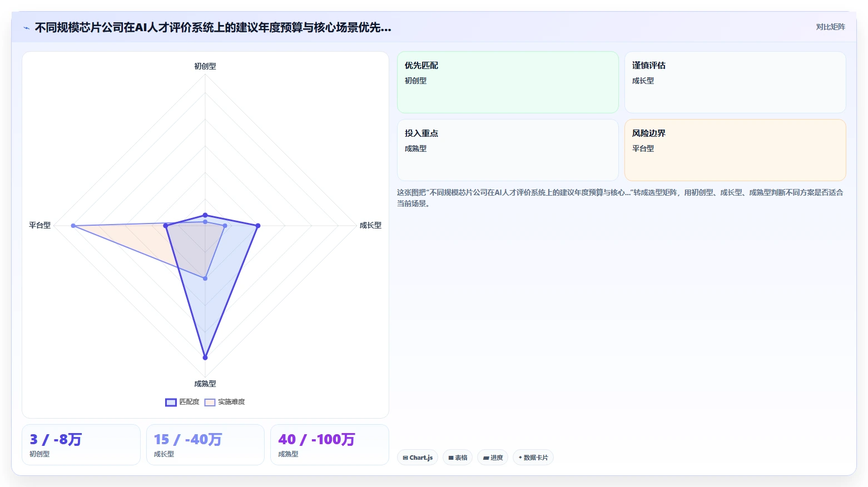
Task: Click the 初创型 radar axis label
Action: tap(205, 66)
